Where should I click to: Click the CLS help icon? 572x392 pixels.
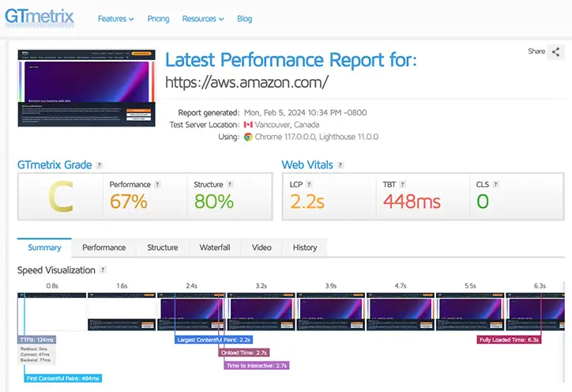click(495, 184)
